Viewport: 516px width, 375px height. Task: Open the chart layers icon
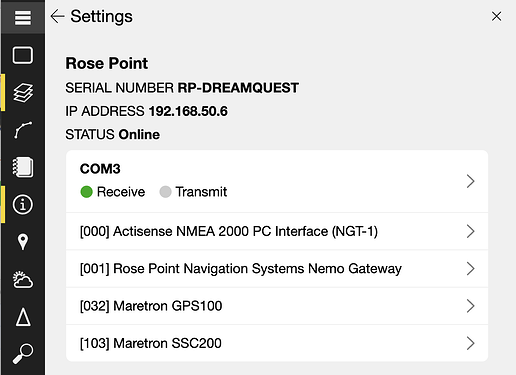[23, 92]
